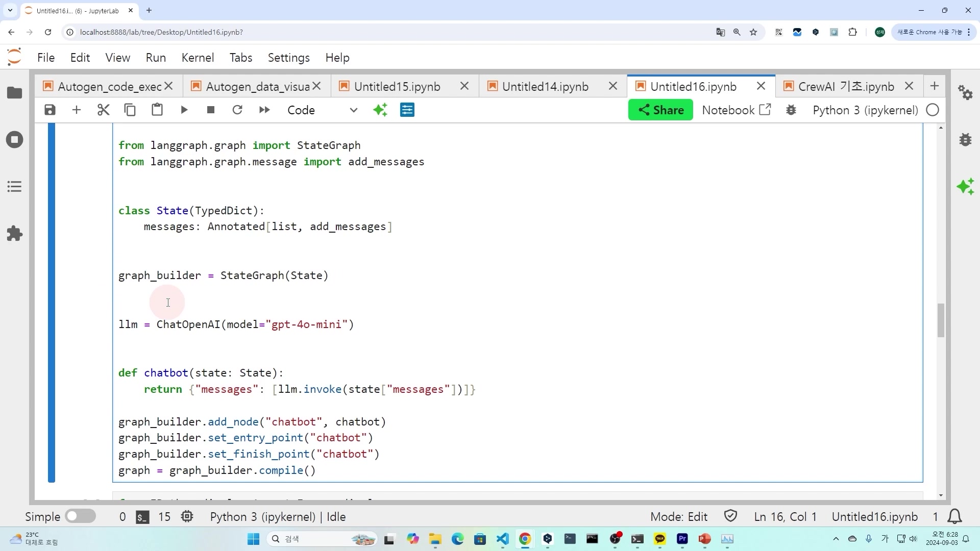The width and height of the screenshot is (980, 551).
Task: Open the JupyterLab logo icon
Action: point(14,57)
